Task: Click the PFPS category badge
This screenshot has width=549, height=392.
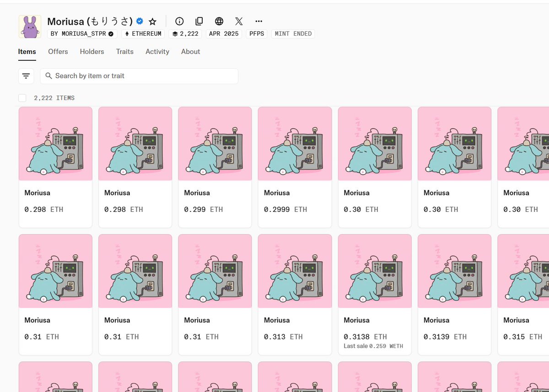Action: (257, 34)
